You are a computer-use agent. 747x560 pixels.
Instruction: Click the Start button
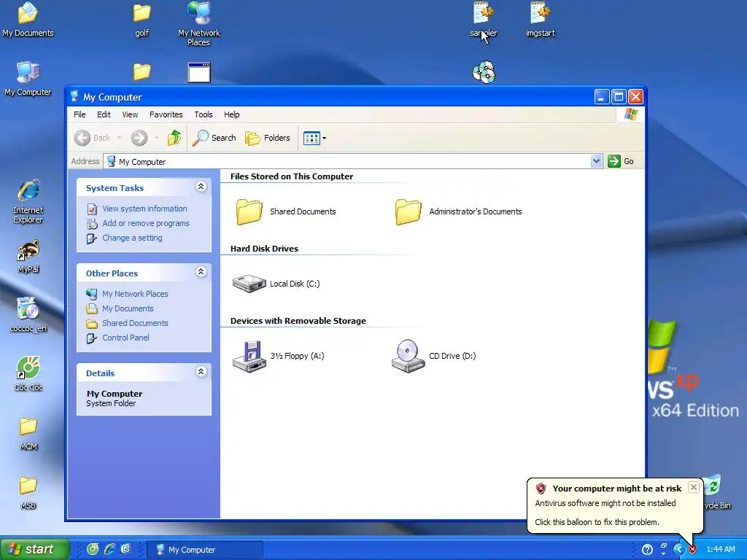34,549
